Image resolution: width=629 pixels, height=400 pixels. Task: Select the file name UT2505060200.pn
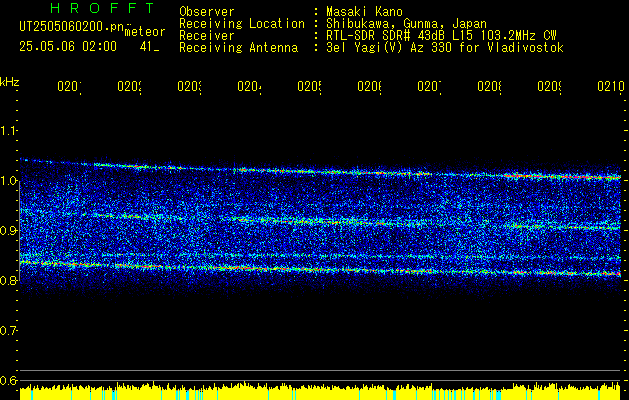click(x=71, y=26)
